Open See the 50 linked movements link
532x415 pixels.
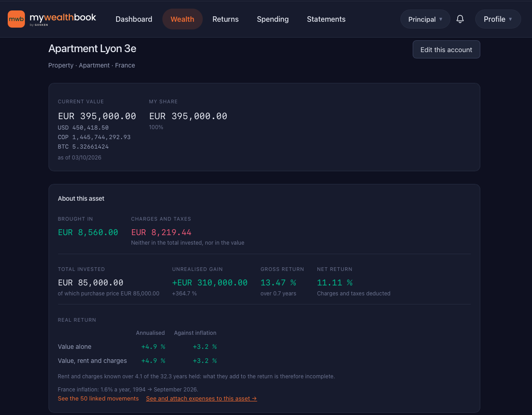(98, 398)
